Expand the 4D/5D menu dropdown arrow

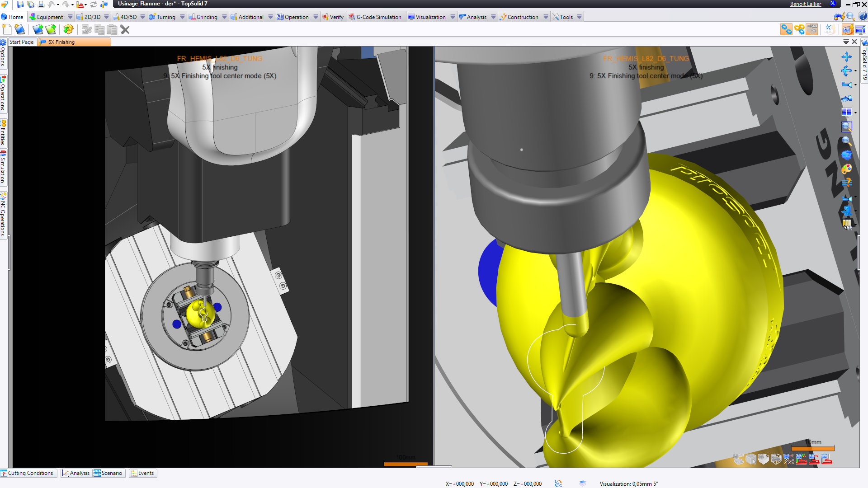click(x=143, y=17)
